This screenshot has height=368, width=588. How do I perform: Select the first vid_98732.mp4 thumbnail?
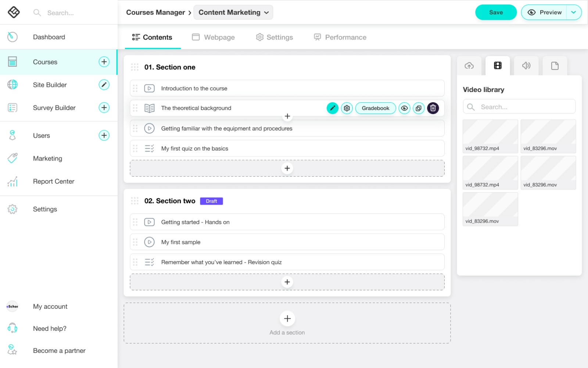(490, 136)
